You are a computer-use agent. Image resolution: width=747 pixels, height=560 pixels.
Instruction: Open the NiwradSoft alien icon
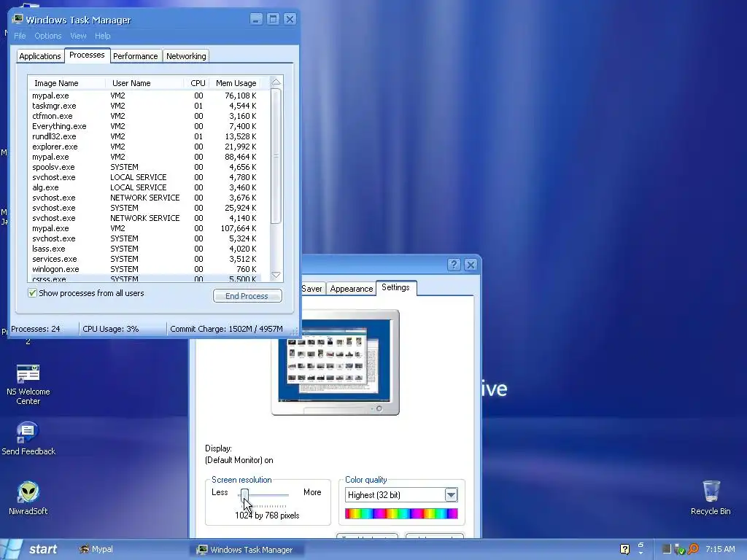28,497
